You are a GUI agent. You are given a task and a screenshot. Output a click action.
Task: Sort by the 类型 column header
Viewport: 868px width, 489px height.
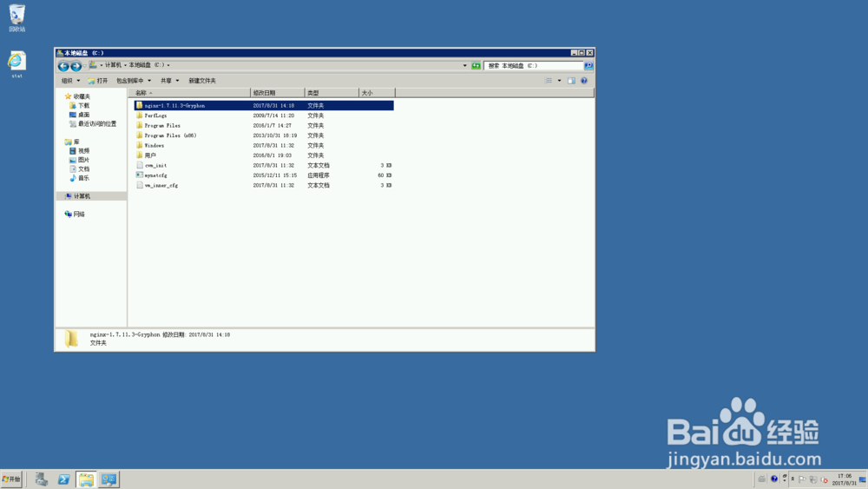click(332, 93)
